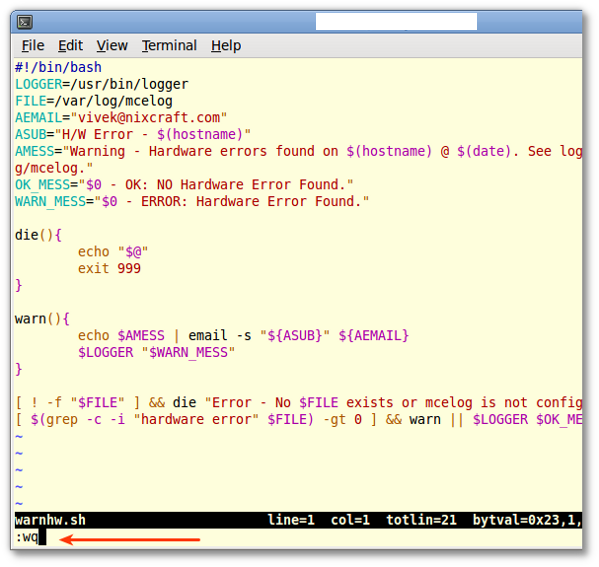Screen dimensions: 599x567
Task: Click the ASUB H/W Error line
Action: click(133, 134)
